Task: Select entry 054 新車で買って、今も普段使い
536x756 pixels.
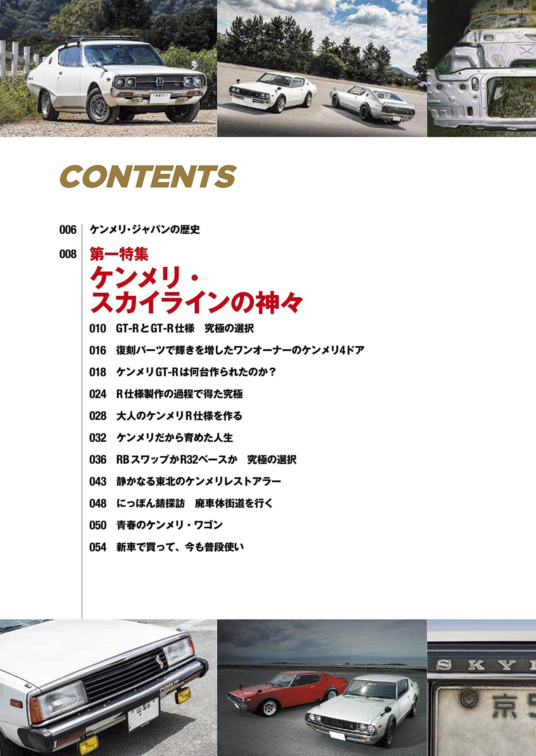Action: 180,547
